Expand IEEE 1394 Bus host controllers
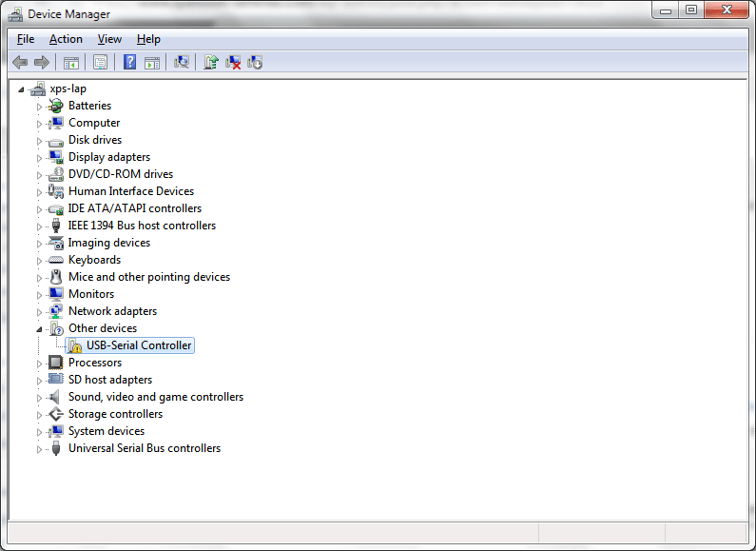The height and width of the screenshot is (551, 756). click(39, 226)
